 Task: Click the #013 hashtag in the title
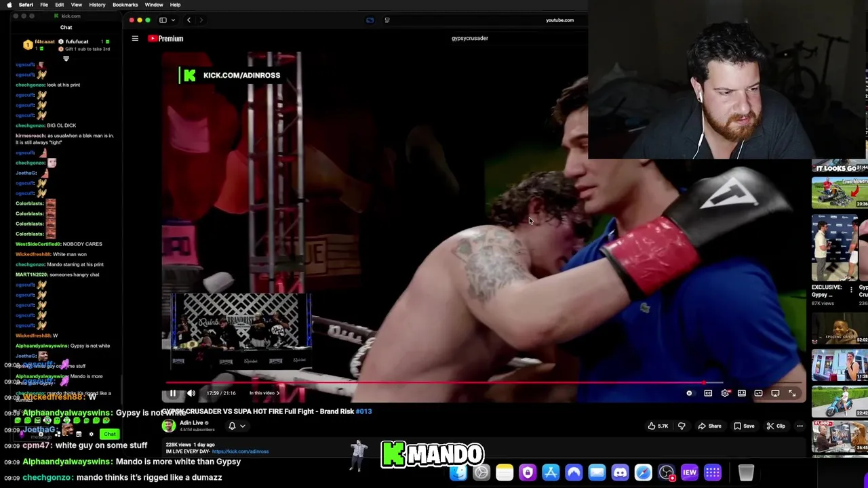tap(363, 411)
